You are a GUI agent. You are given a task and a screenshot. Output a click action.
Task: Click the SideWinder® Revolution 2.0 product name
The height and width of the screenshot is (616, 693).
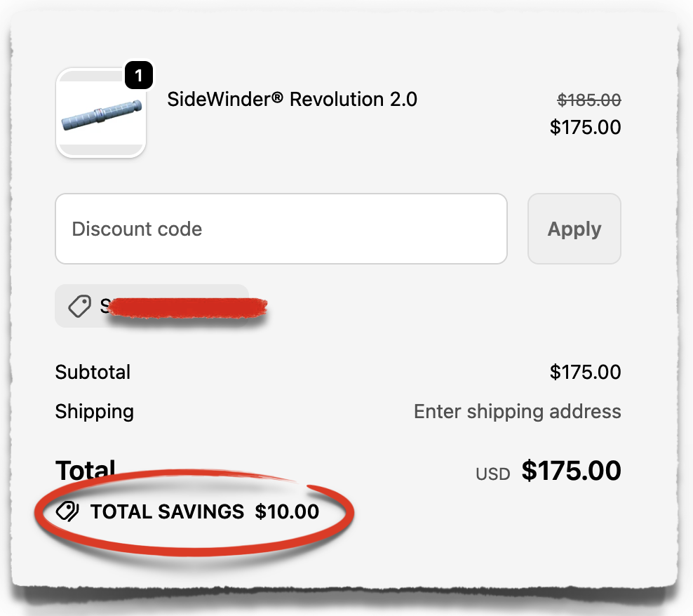292,100
